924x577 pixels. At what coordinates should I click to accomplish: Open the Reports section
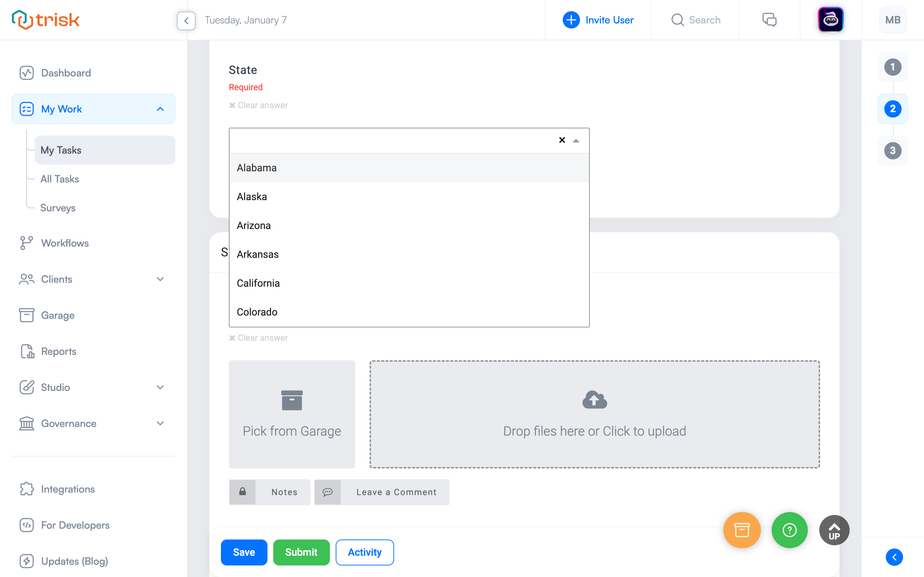coord(58,352)
